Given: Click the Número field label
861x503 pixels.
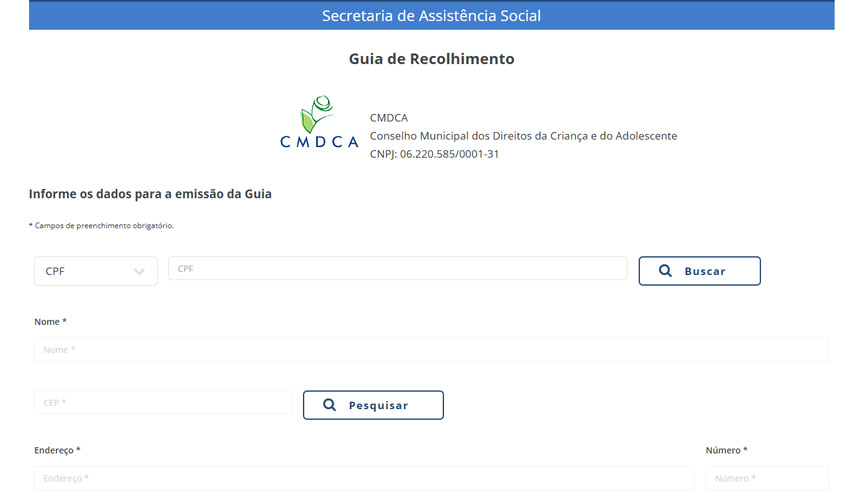Looking at the screenshot, I should click(726, 451).
